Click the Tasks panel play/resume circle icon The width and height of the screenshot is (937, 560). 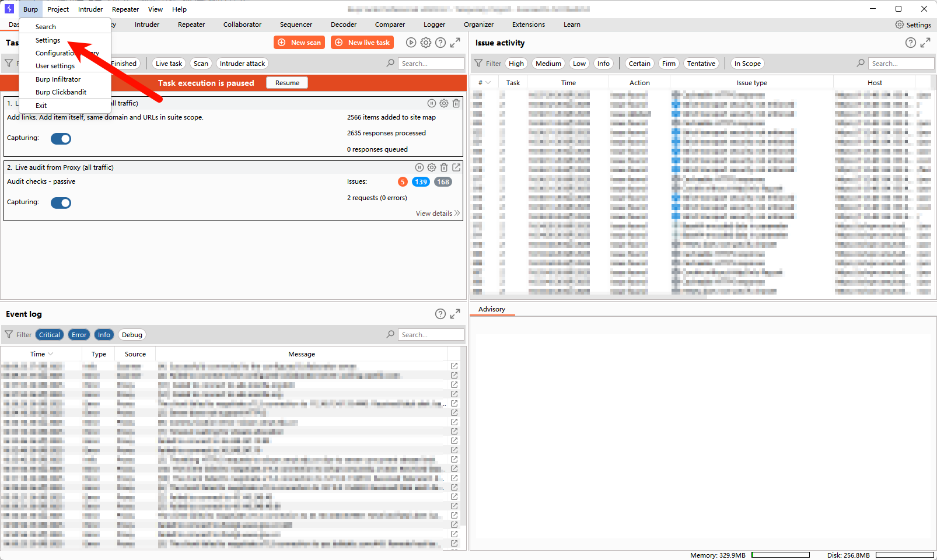pyautogui.click(x=411, y=43)
